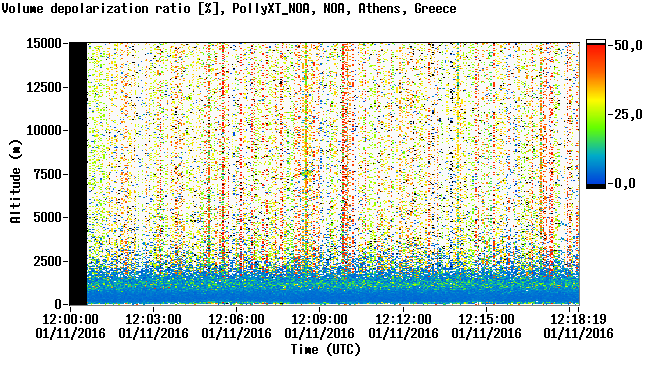This screenshot has height=389, width=665.
Task: Click the 12:06:00 time axis label
Action: tap(236, 319)
